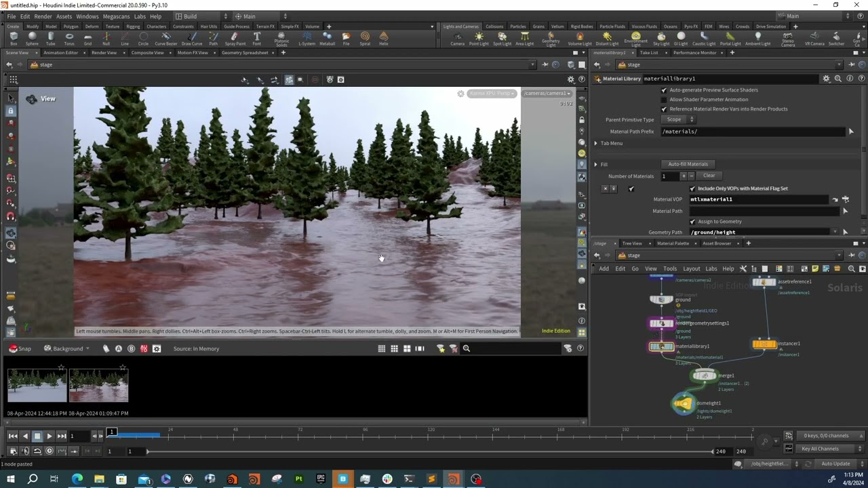The width and height of the screenshot is (868, 488).
Task: Select the second render snapshot thumbnail
Action: [x=98, y=386]
